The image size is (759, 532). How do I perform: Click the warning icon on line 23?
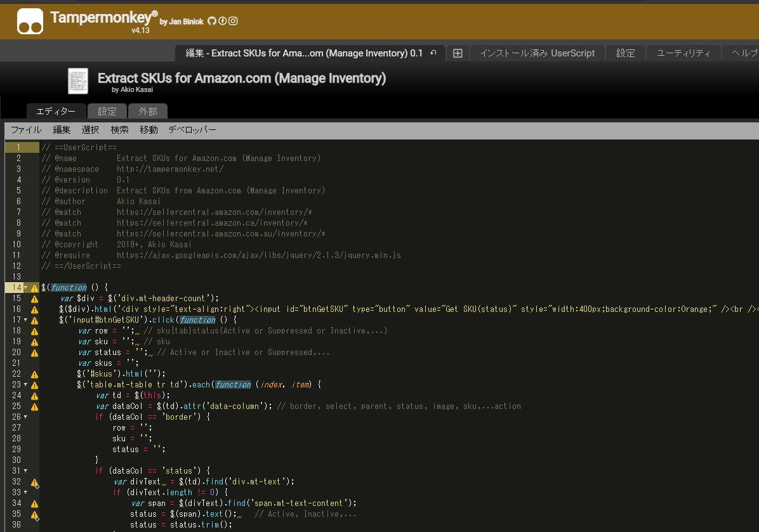click(34, 385)
